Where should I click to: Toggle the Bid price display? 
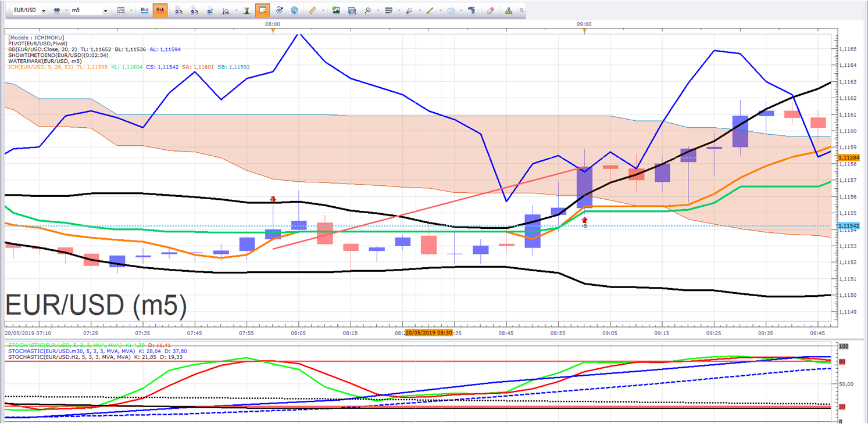[x=145, y=10]
